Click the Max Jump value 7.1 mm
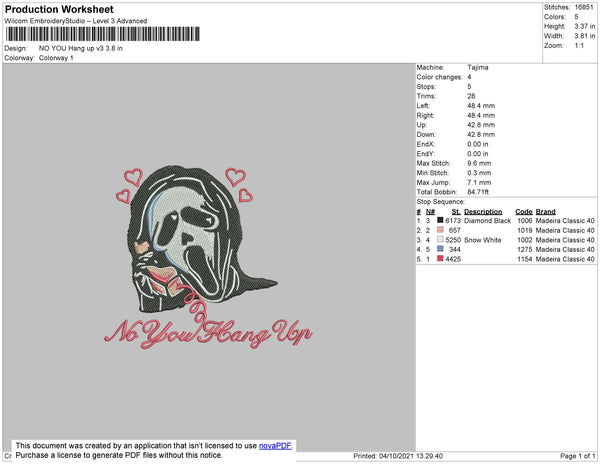 click(x=479, y=182)
